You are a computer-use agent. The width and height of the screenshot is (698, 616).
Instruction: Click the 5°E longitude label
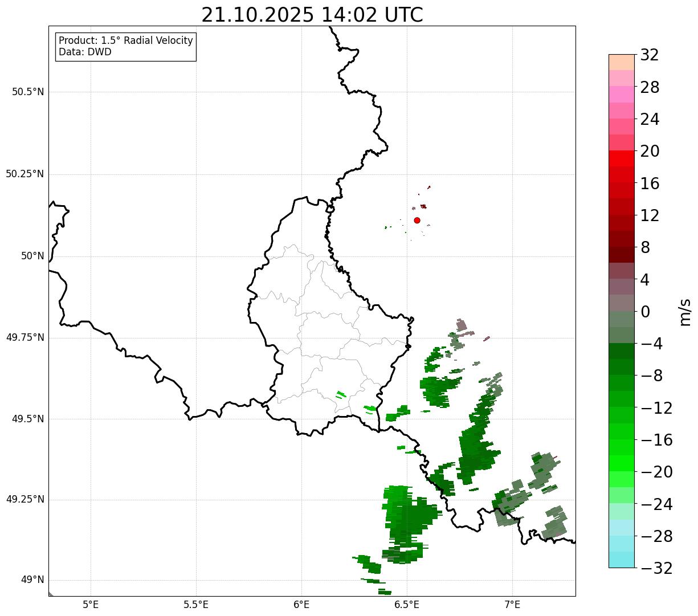pyautogui.click(x=91, y=605)
